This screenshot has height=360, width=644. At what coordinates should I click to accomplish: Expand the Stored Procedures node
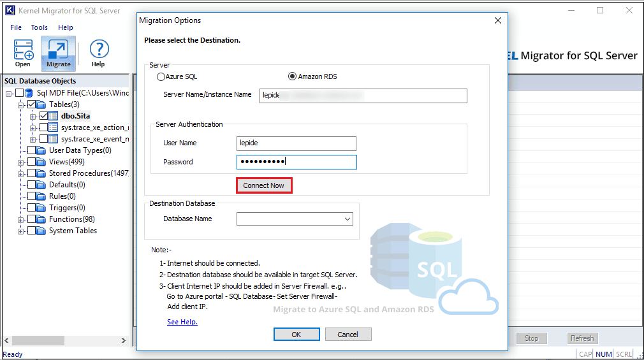pyautogui.click(x=20, y=175)
